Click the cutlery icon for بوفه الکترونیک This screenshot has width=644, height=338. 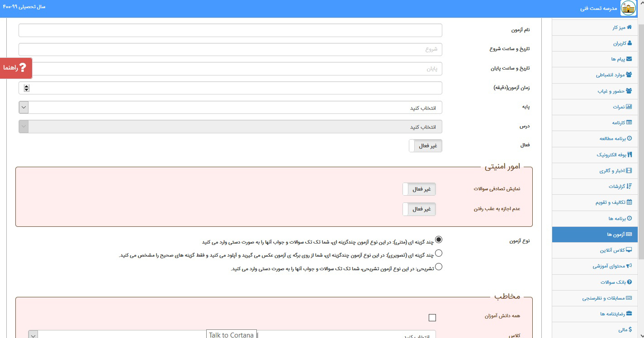point(630,155)
